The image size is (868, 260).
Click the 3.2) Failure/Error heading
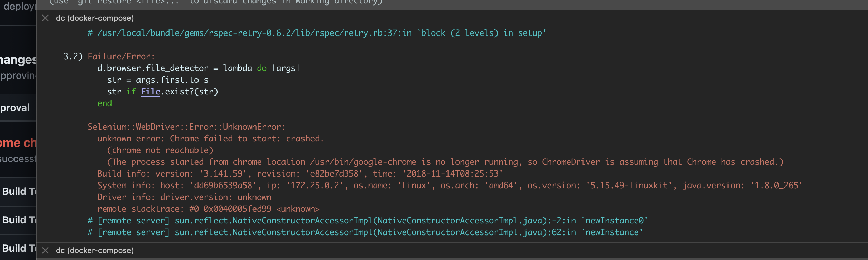(x=109, y=56)
